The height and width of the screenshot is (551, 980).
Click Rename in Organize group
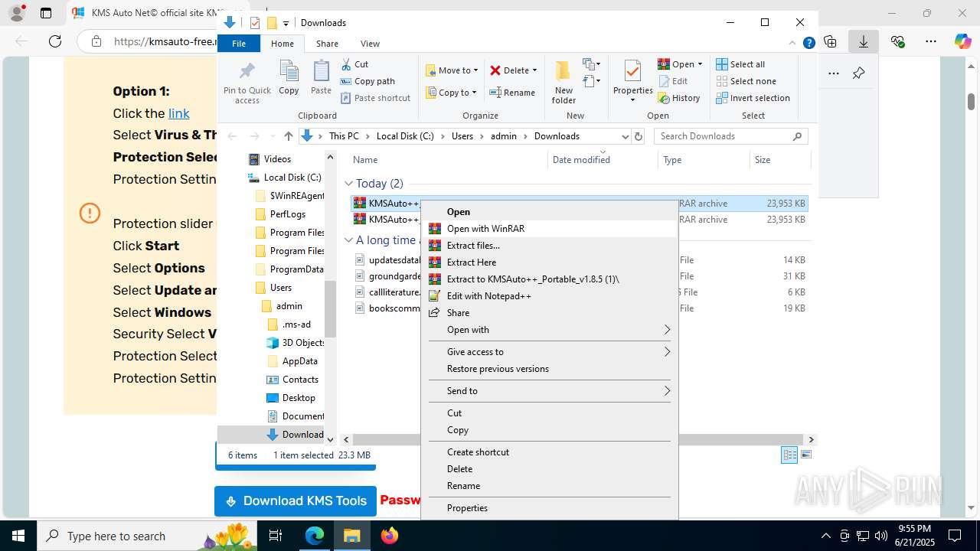[x=512, y=93]
